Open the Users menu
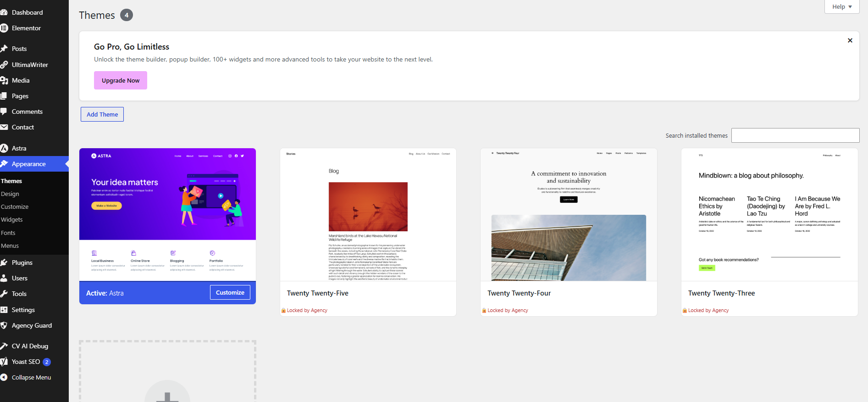This screenshot has width=868, height=402. click(20, 278)
